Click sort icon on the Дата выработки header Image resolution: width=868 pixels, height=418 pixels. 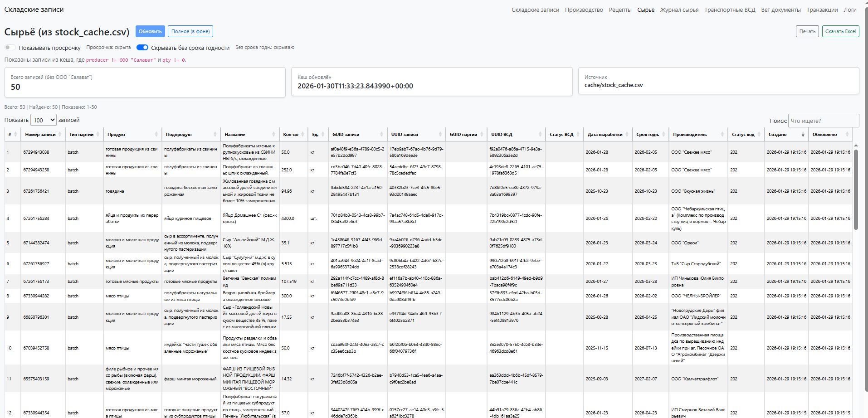click(627, 134)
